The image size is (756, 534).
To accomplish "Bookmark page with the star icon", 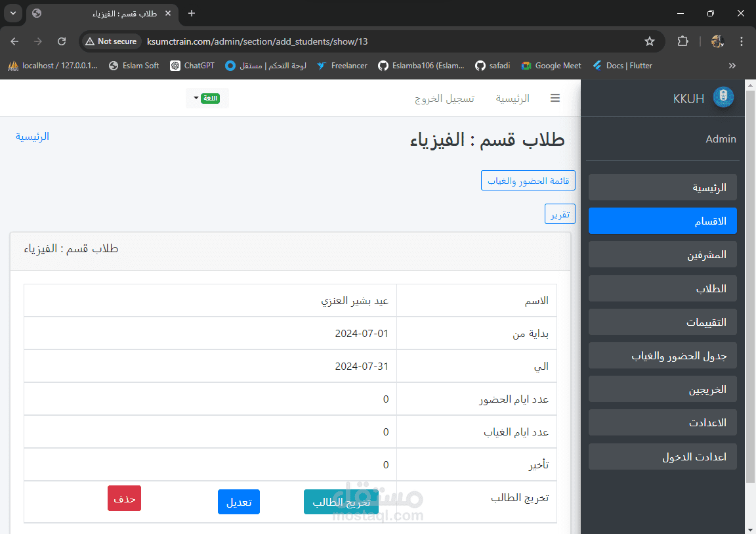I will [x=650, y=41].
